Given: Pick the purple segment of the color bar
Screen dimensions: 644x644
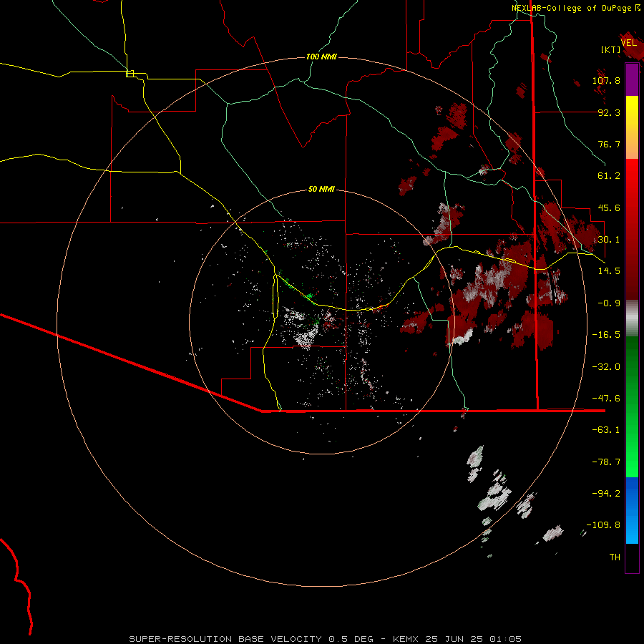Looking at the screenshot, I should (632, 79).
